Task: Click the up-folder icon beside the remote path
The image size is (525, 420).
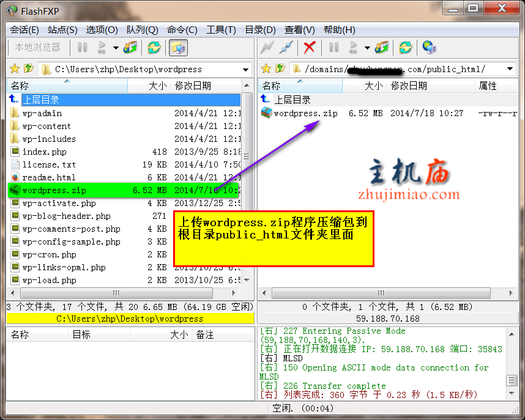Action: (x=280, y=68)
